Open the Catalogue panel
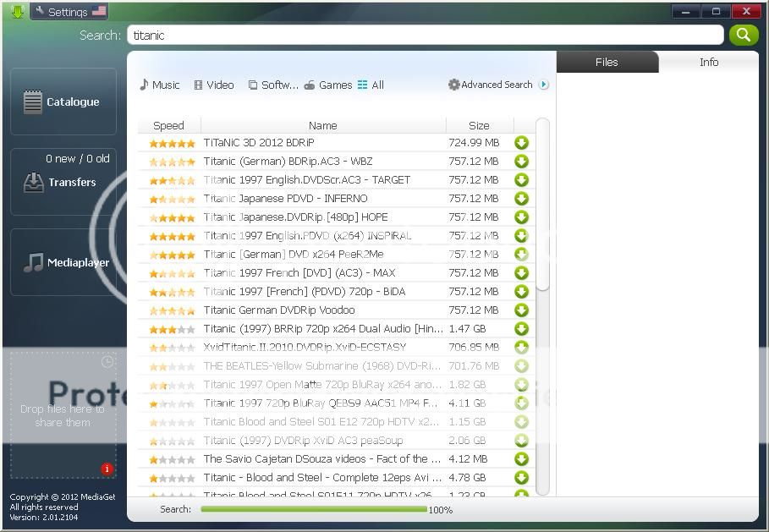Image resolution: width=769 pixels, height=532 pixels. click(63, 101)
